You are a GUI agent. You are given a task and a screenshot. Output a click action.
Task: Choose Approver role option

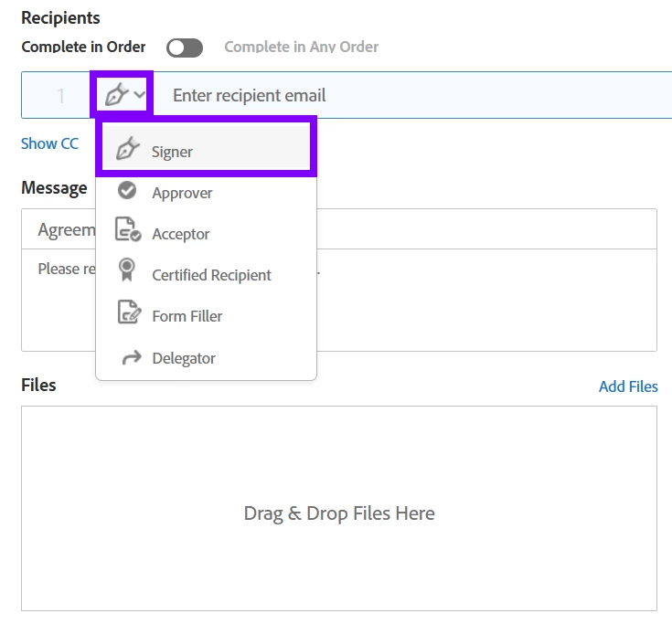(x=206, y=193)
